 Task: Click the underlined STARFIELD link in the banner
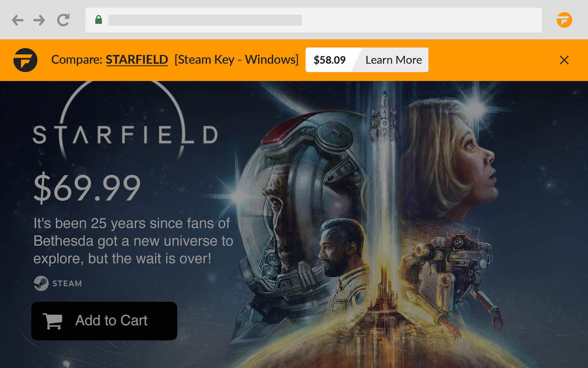tap(136, 60)
